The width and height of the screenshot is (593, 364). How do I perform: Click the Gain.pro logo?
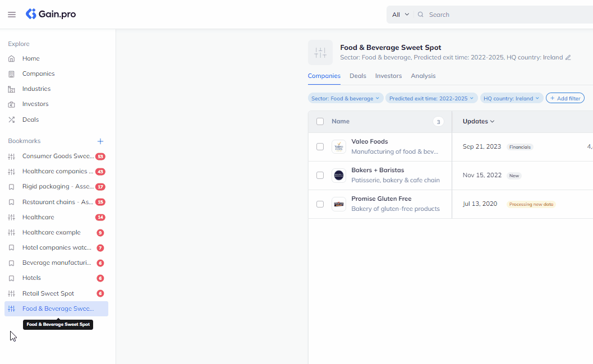pos(50,14)
